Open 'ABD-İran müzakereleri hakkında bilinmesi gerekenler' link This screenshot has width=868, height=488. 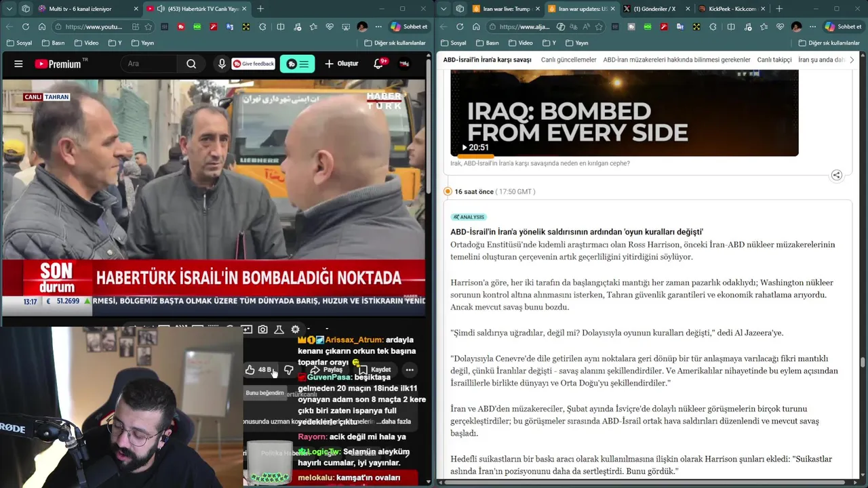point(677,60)
